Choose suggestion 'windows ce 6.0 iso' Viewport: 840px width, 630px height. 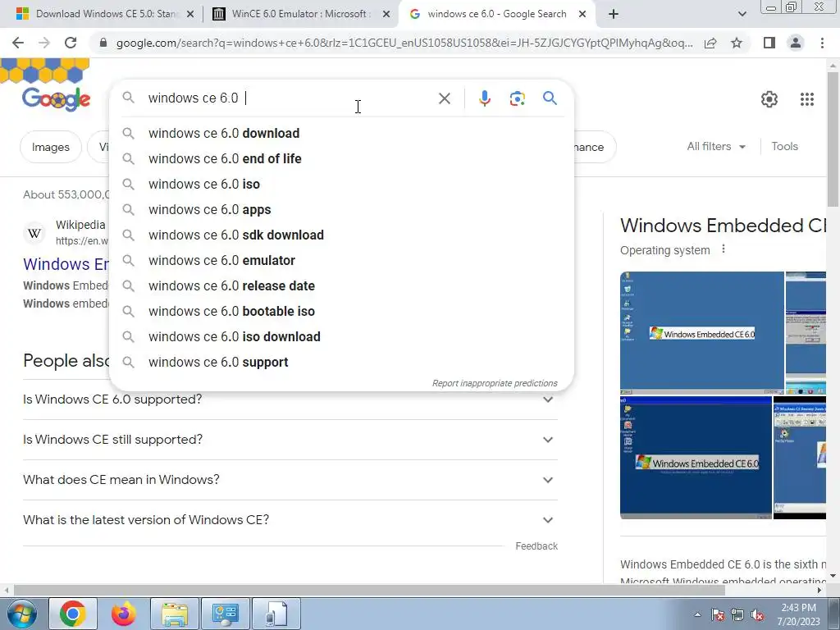pos(342,185)
